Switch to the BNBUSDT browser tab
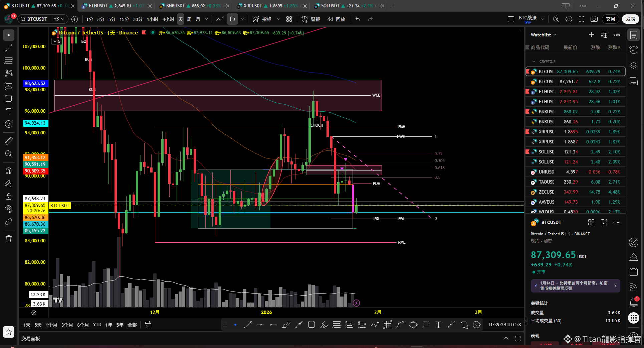Screen dimensions: 644x348 coord(194,6)
